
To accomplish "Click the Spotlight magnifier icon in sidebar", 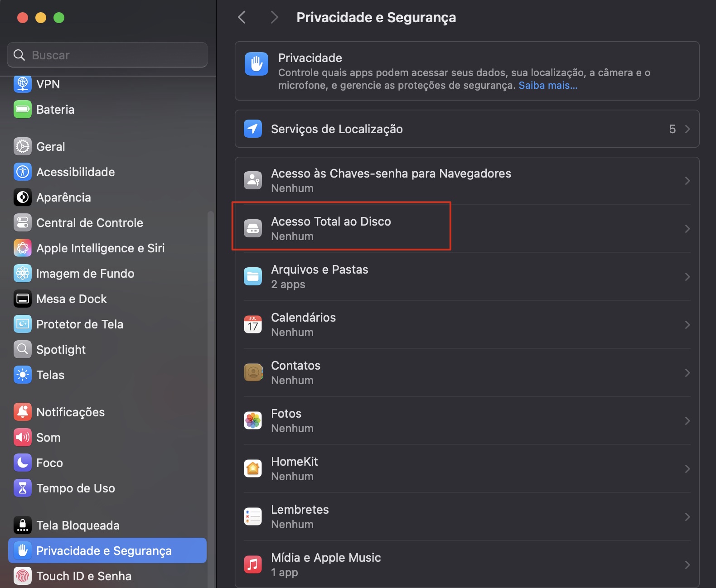I will coord(23,349).
